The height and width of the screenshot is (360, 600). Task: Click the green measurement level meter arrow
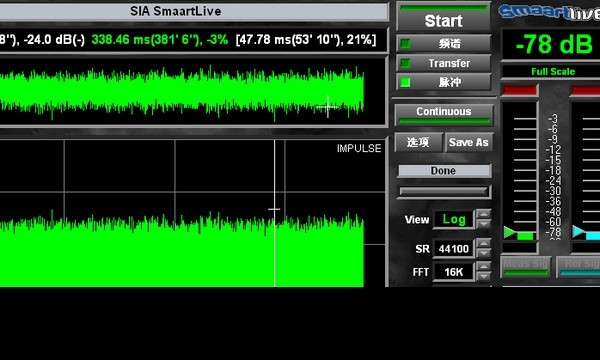509,232
